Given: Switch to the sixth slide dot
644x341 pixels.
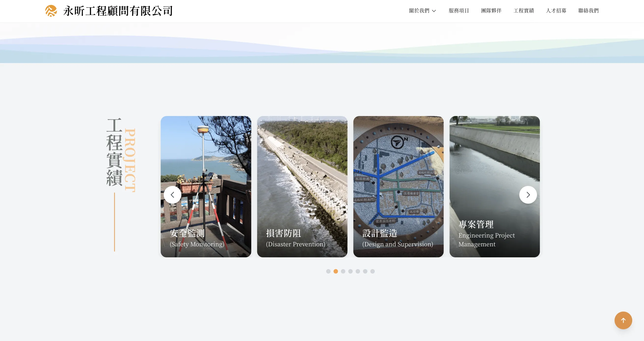Looking at the screenshot, I should pyautogui.click(x=365, y=271).
